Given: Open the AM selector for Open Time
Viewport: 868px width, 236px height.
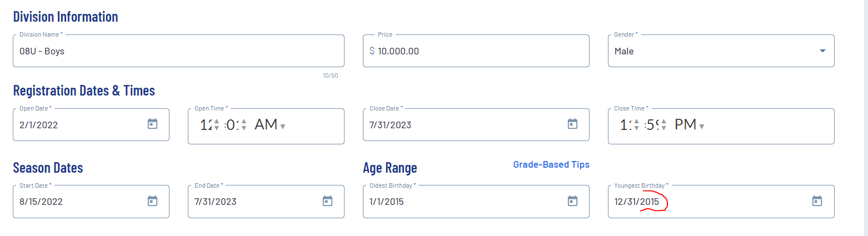Looking at the screenshot, I should coord(270,125).
